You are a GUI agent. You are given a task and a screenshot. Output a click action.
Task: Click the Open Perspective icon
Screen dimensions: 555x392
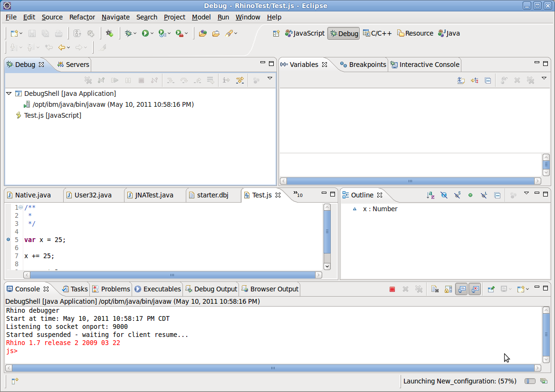coord(277,33)
